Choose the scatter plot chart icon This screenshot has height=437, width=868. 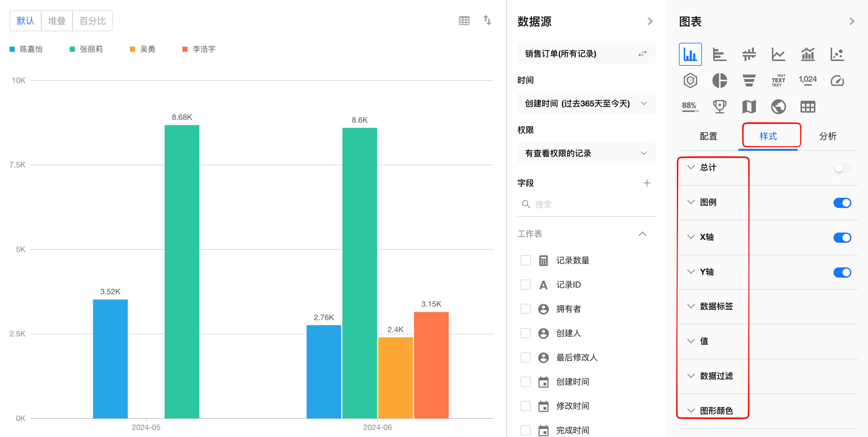point(837,54)
